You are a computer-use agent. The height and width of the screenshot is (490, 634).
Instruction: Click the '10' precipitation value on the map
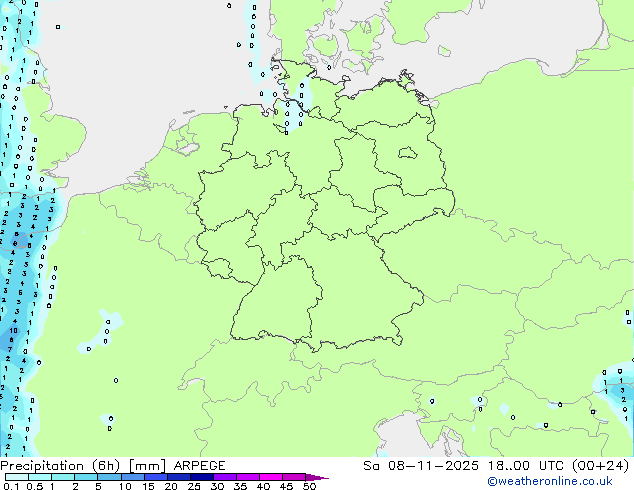13,331
